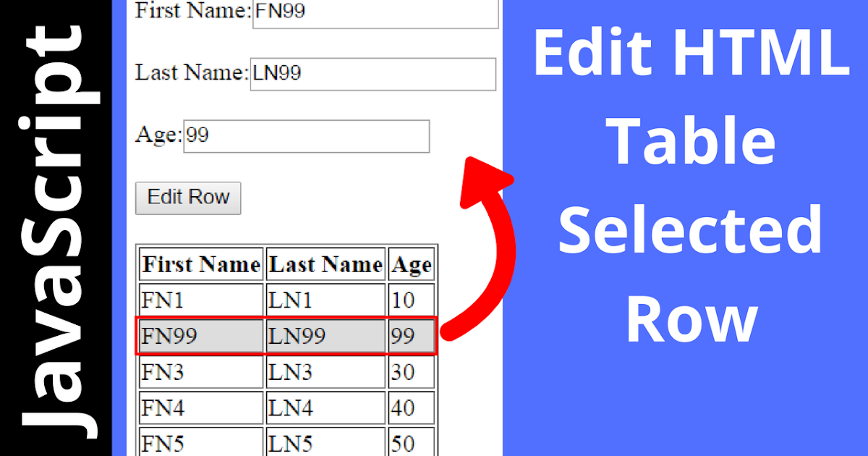This screenshot has width=868, height=456.
Task: Click the Edit Row button
Action: (x=187, y=197)
